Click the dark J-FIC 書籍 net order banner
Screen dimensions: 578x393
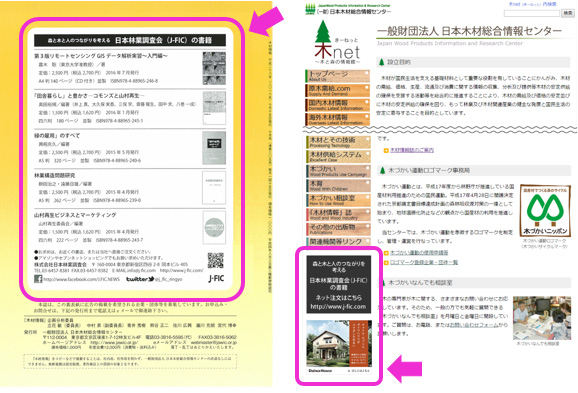click(x=338, y=285)
